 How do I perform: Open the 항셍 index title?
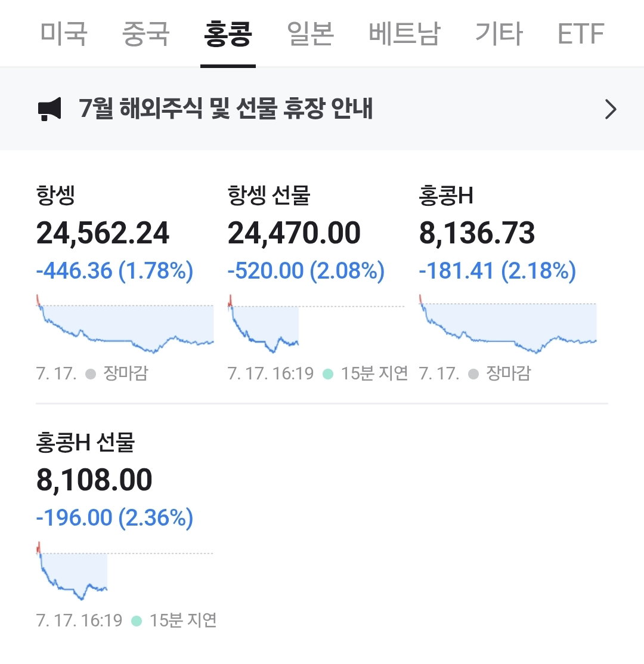pyautogui.click(x=55, y=195)
